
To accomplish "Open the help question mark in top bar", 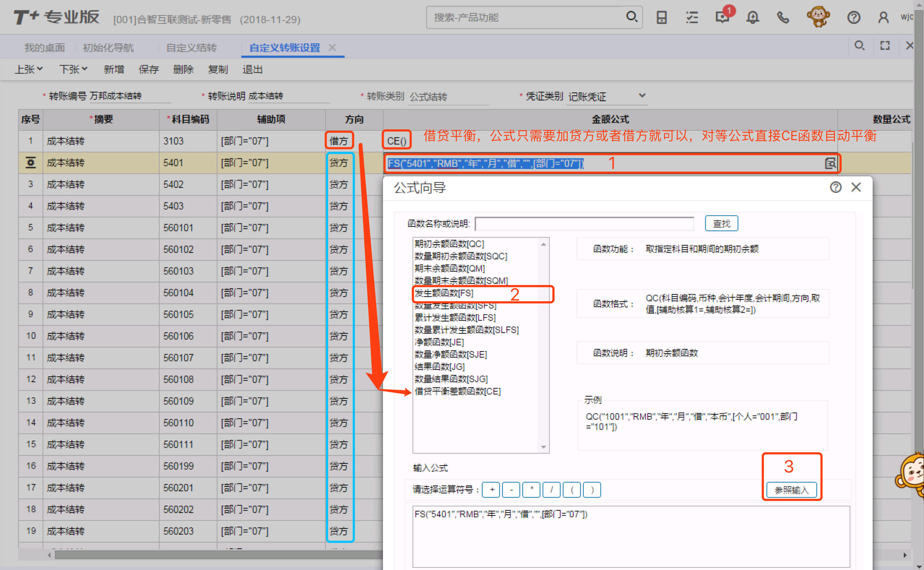I will [x=854, y=17].
